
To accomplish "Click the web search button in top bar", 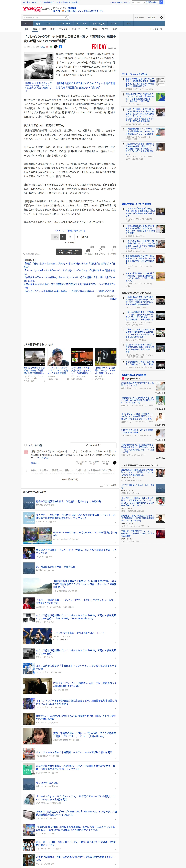I will (161, 2).
